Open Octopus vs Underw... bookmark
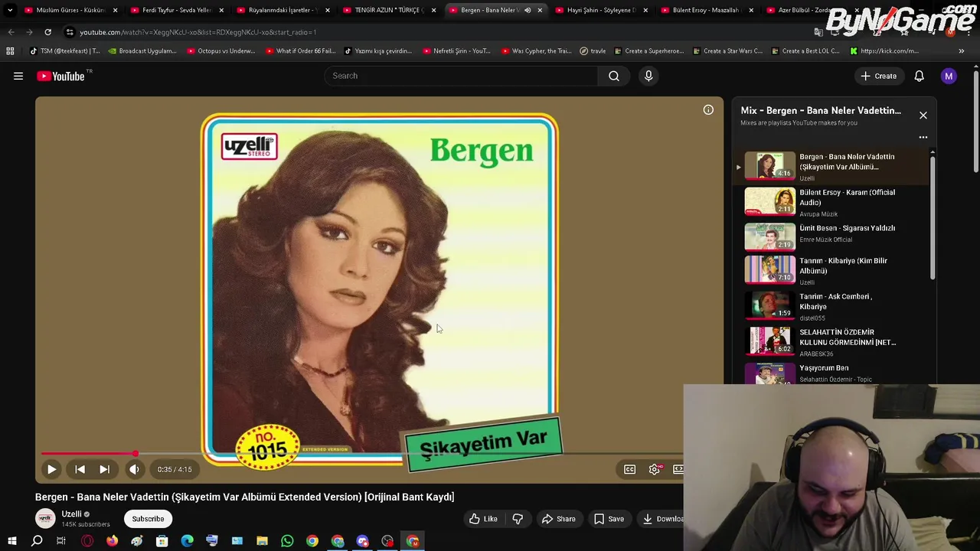The width and height of the screenshot is (980, 551). pyautogui.click(x=220, y=51)
